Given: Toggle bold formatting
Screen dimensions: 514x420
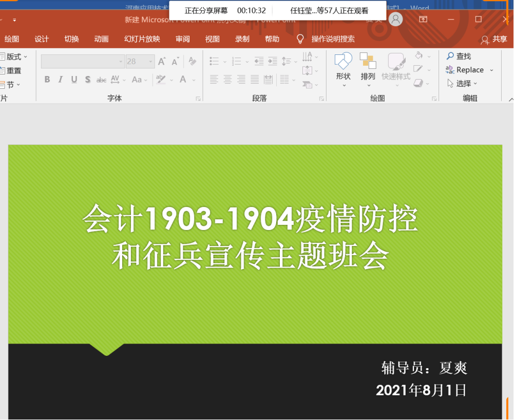Looking at the screenshot, I should pyautogui.click(x=47, y=80).
